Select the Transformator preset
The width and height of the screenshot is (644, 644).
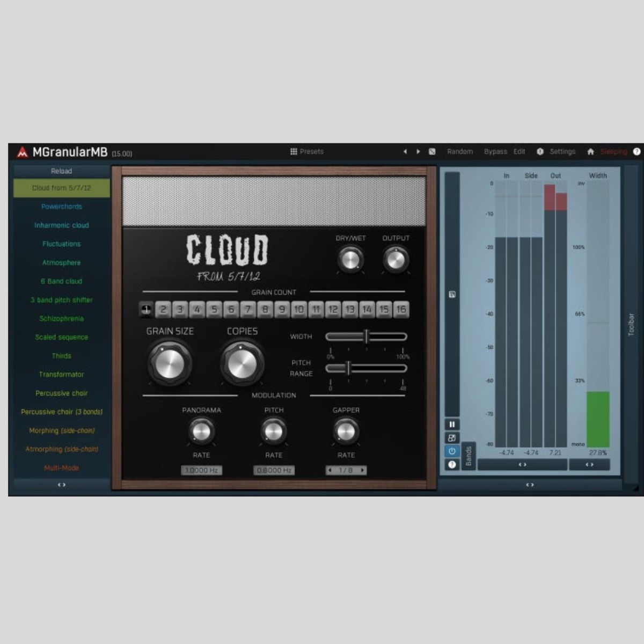(x=62, y=375)
